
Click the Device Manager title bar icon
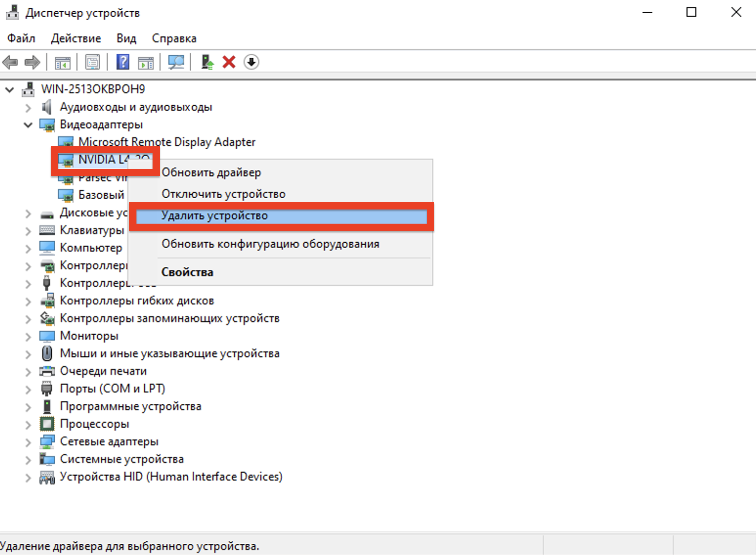point(12,13)
